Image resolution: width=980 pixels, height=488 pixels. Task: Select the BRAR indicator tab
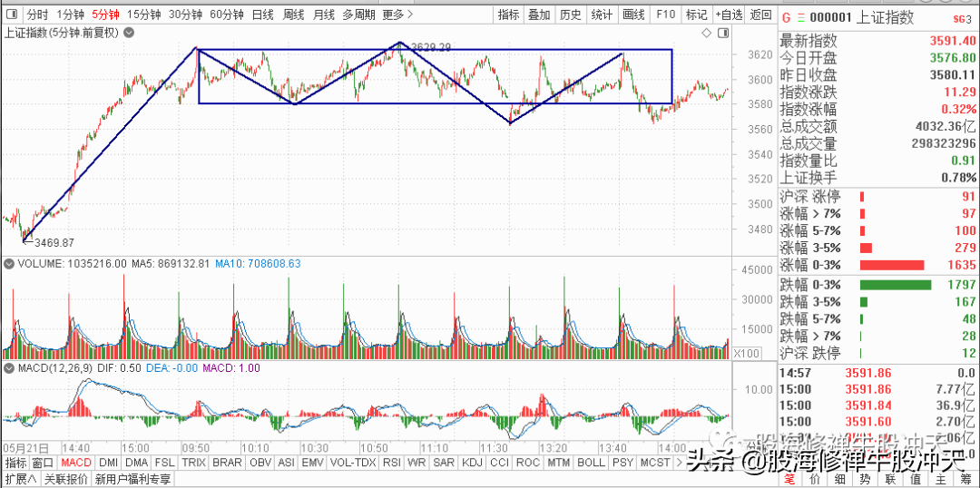coord(228,463)
